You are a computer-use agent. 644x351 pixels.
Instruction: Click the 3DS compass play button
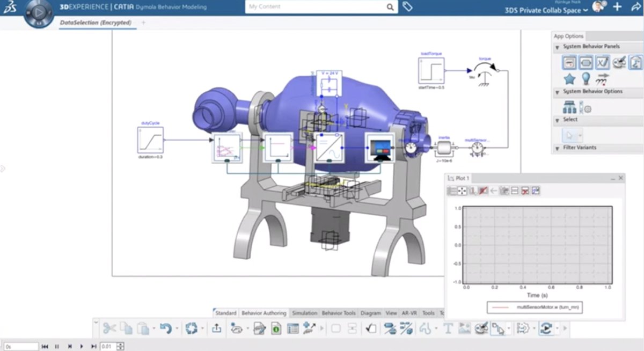pos(39,12)
